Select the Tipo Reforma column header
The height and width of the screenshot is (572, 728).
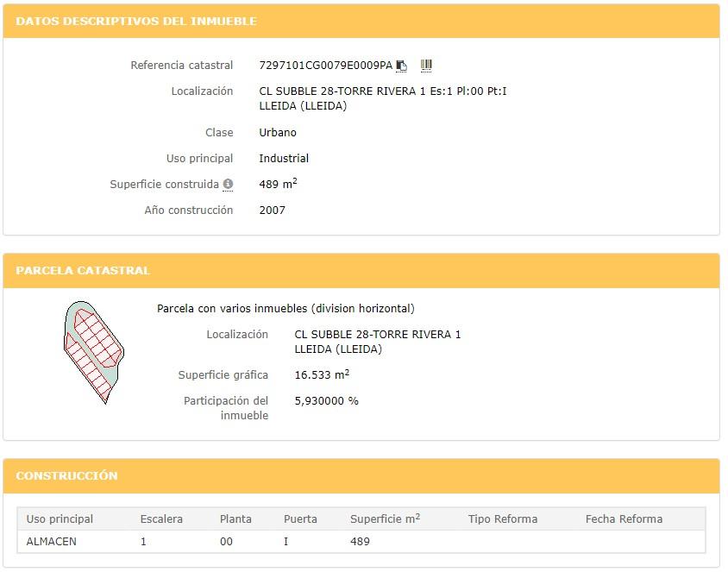(x=502, y=519)
